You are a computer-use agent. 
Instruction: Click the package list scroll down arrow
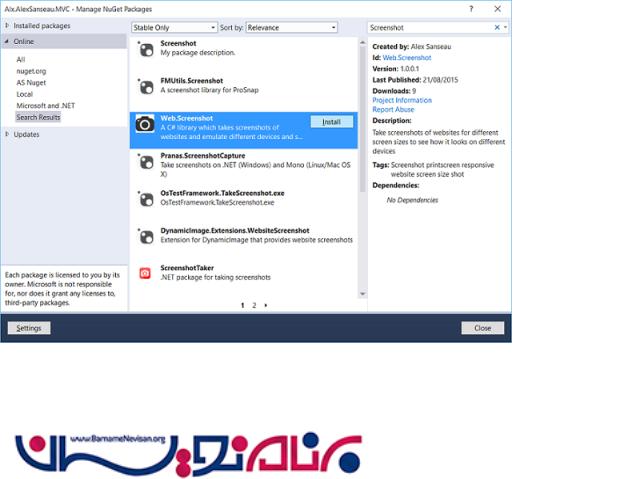pyautogui.click(x=362, y=294)
